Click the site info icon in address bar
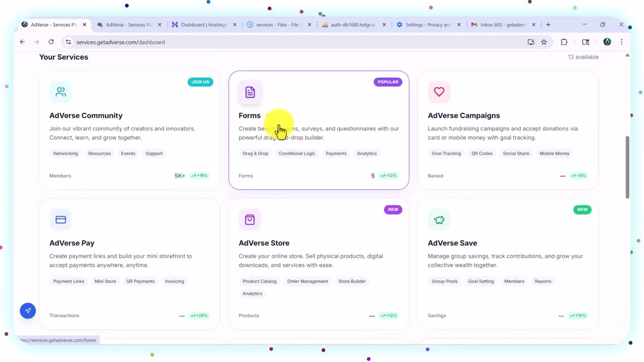644x362 pixels. point(68,42)
